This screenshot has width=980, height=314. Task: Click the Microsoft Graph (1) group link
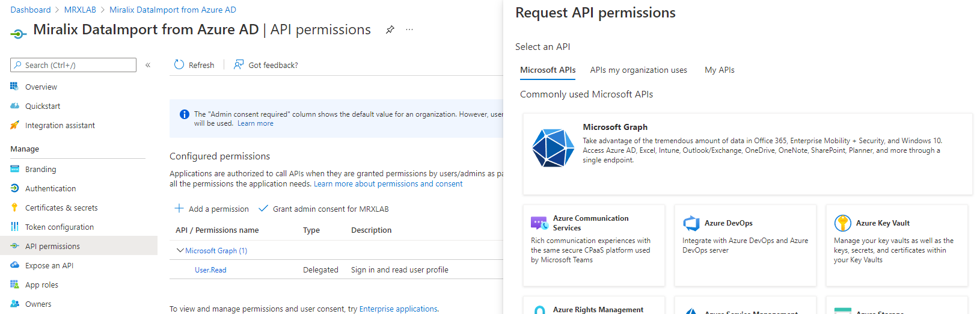216,250
